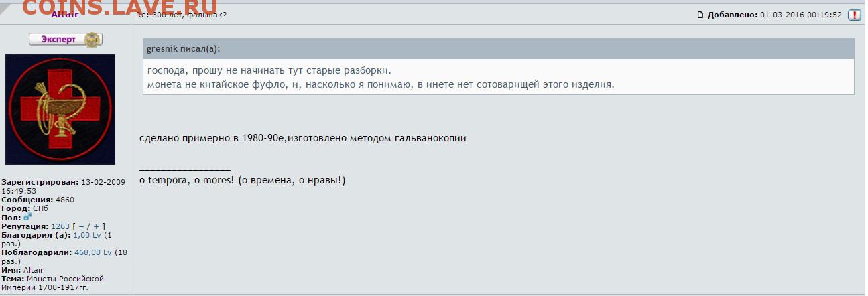
Task: Decrease reputation with the minus sign
Action: 81,226
